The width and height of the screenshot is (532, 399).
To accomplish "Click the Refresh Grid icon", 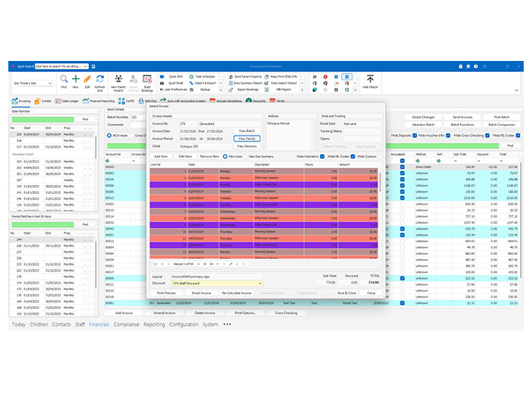I will pos(100,79).
